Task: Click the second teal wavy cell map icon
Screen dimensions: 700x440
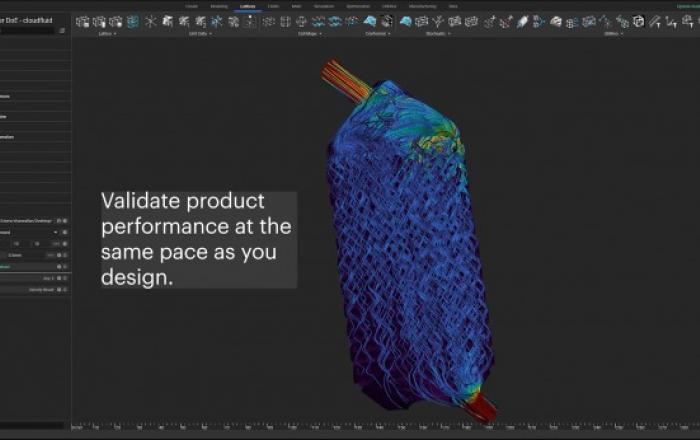Action: [335, 21]
